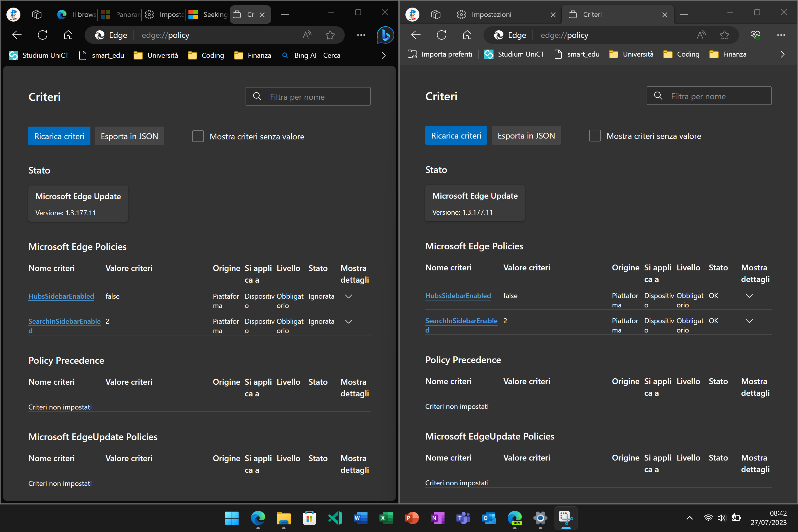Show more favorites with the chevron arrow

click(383, 55)
